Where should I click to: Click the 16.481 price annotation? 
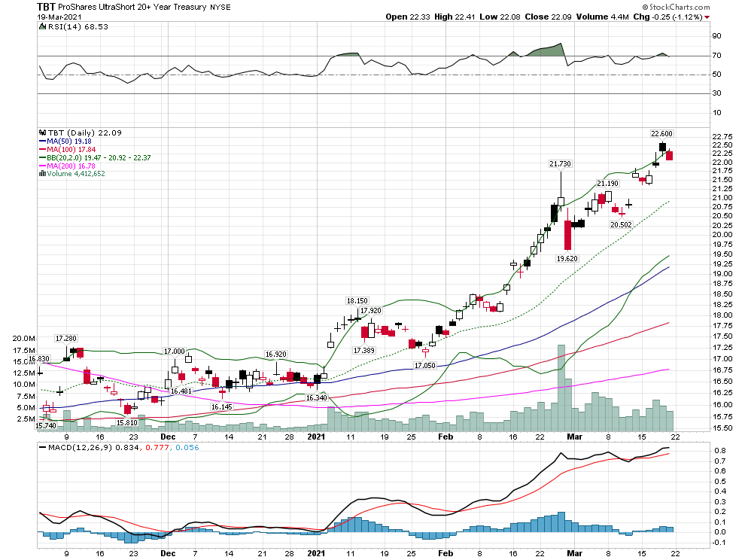(x=181, y=391)
